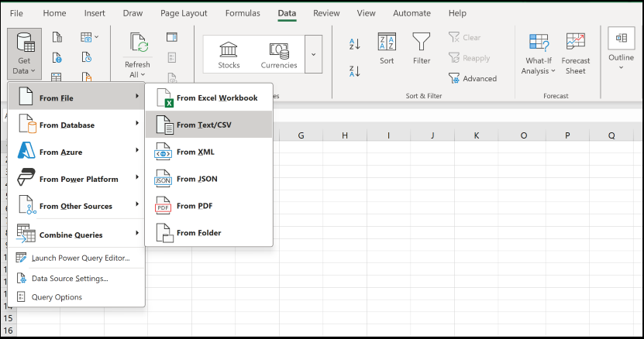Open the Automate tab
Viewport: 644px width, 339px height.
[412, 13]
